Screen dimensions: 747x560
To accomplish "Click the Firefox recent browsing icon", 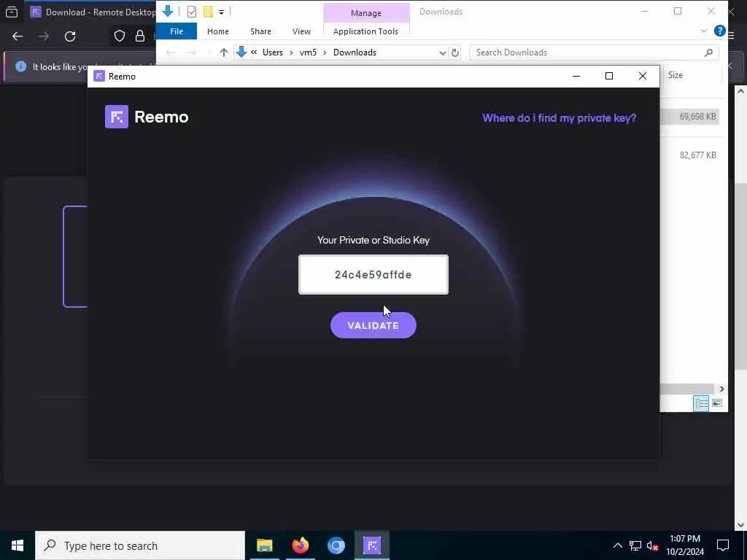I will 12,12.
